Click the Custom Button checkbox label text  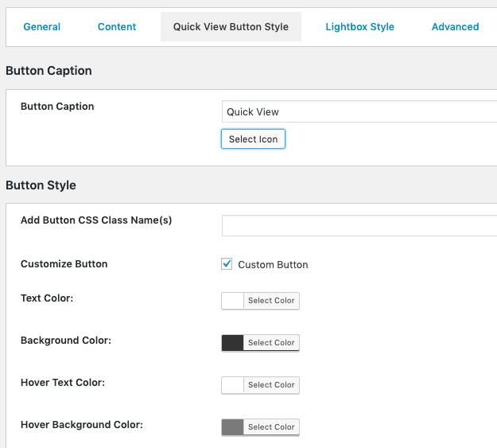pos(273,265)
